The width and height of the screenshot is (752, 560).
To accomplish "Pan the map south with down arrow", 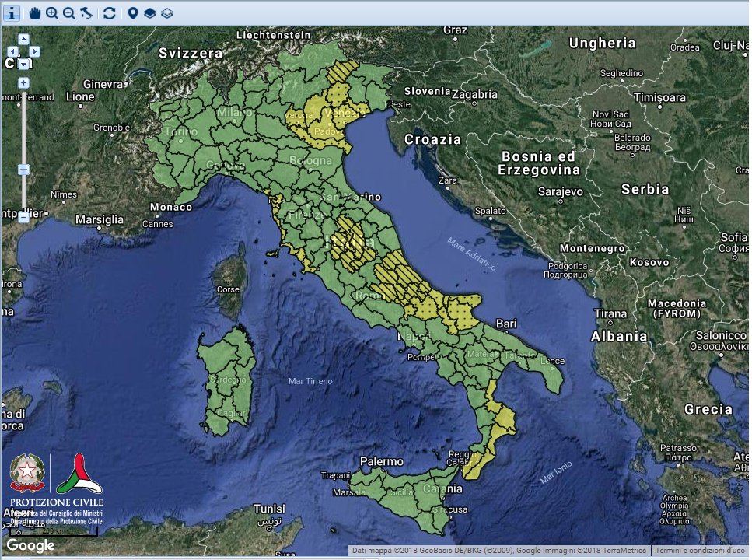I will (x=23, y=63).
